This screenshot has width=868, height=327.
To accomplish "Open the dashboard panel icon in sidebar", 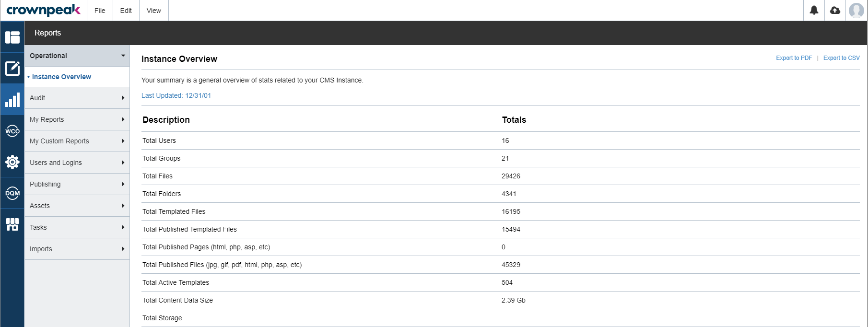I will [x=12, y=37].
